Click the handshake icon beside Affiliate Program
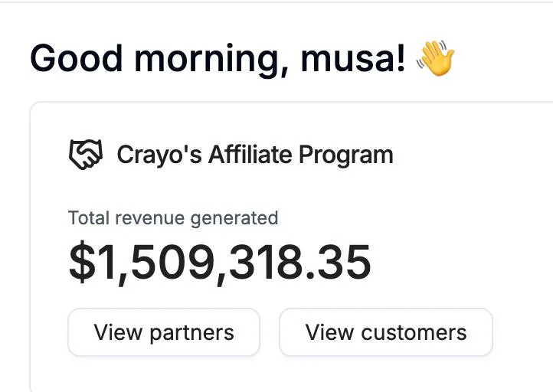The height and width of the screenshot is (392, 553). tap(85, 155)
